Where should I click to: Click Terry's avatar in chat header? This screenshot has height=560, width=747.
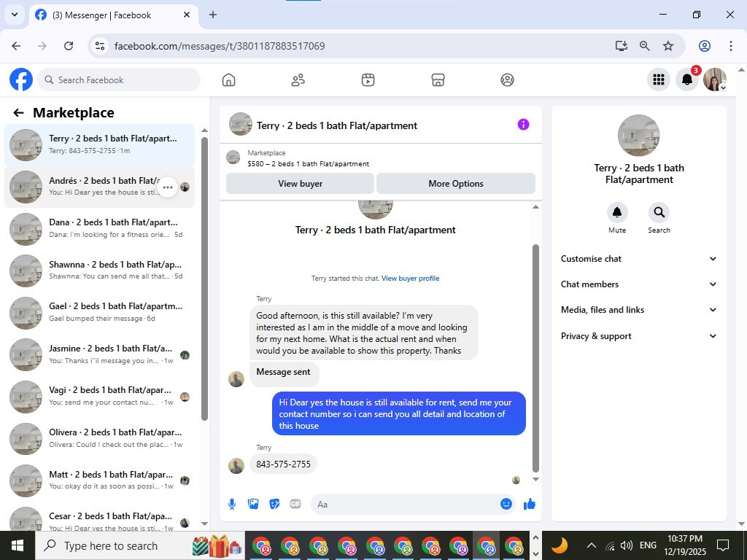point(241,124)
